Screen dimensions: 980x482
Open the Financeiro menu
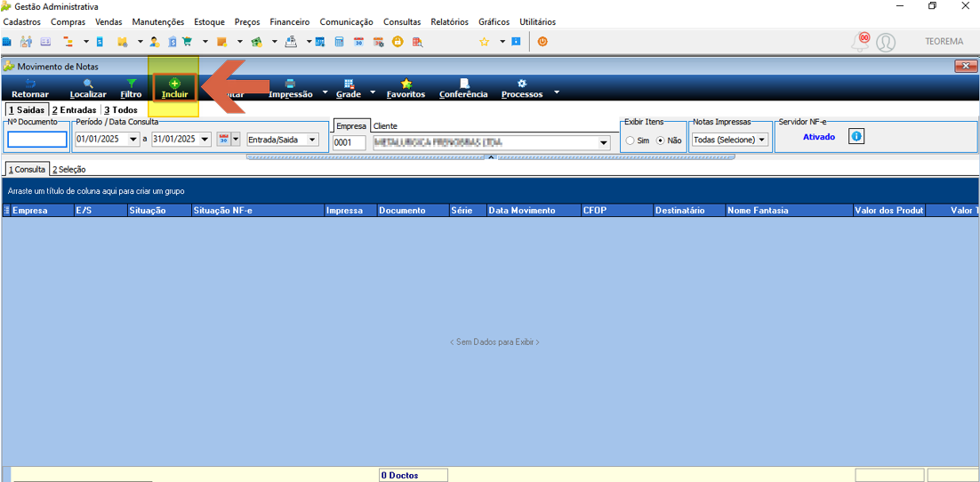(289, 21)
